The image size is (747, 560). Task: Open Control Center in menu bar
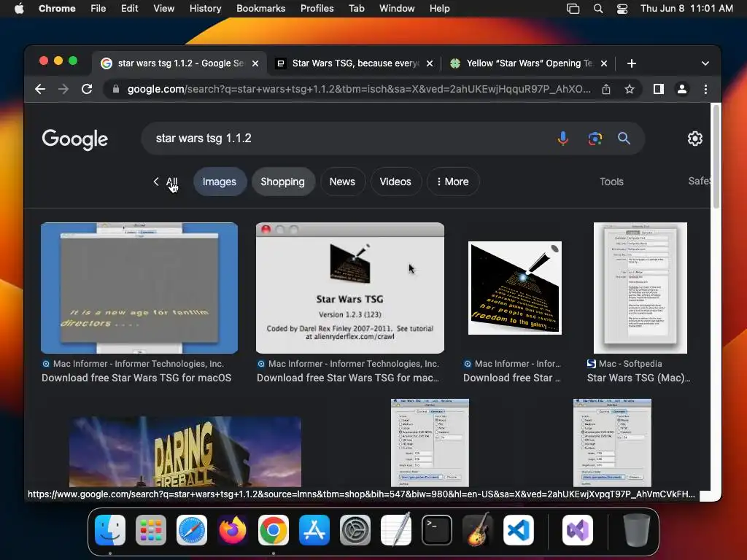(622, 9)
